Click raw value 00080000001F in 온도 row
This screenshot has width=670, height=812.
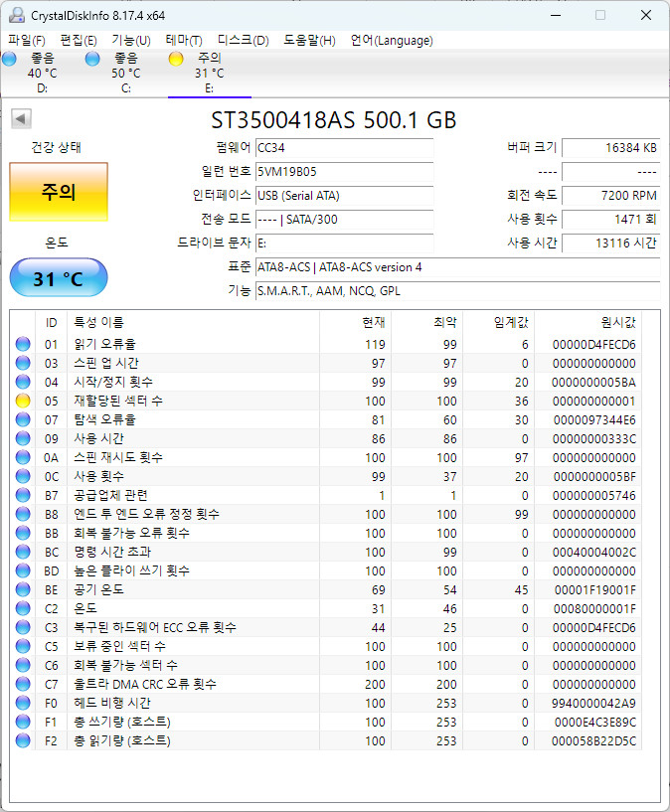pos(594,609)
